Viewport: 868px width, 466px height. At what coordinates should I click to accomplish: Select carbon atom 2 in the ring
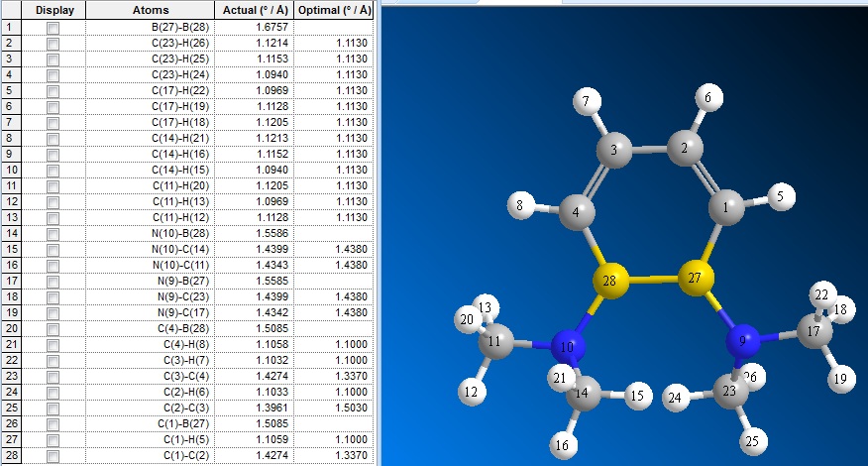685,148
